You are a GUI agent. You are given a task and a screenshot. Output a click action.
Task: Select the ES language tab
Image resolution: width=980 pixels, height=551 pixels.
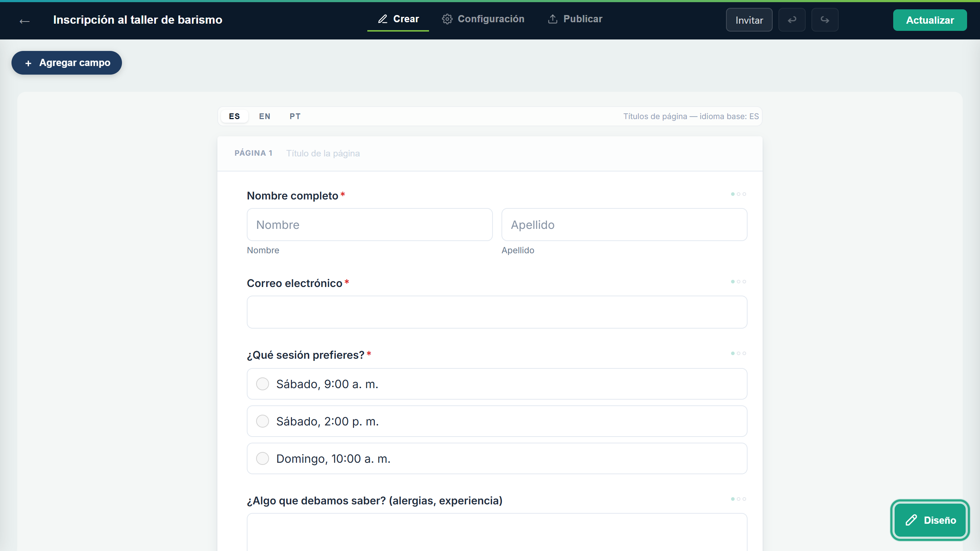coord(234,116)
